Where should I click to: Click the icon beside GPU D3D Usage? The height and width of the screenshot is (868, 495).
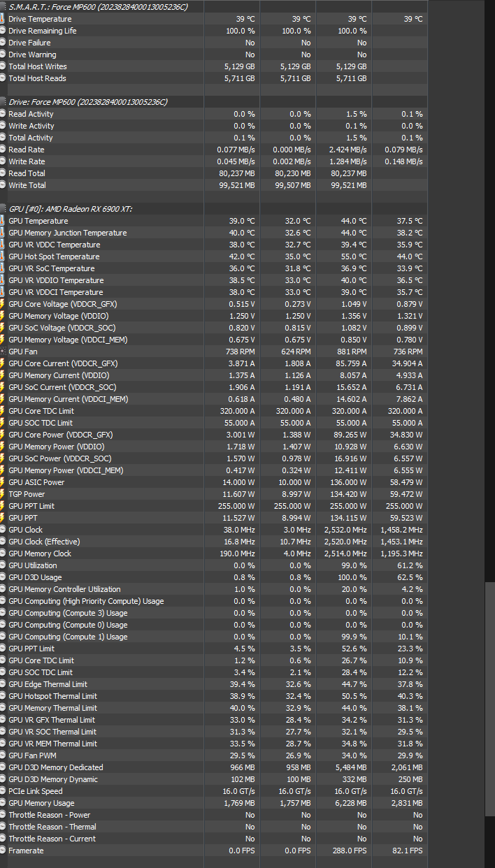[3, 577]
